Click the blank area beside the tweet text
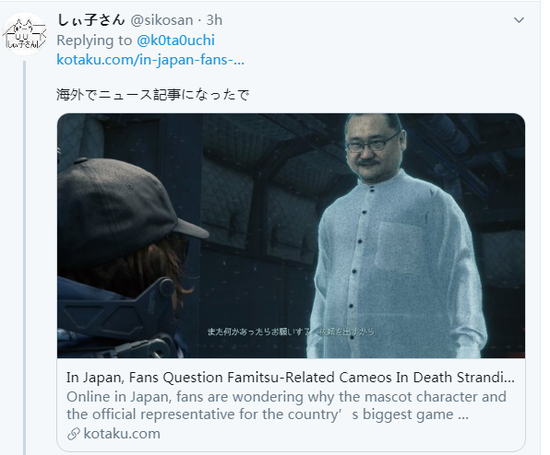 click(386, 95)
